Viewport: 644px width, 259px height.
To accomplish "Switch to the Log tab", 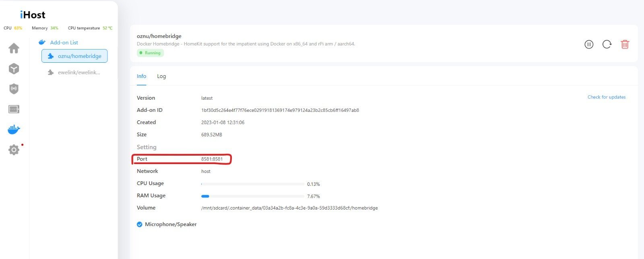I will [x=161, y=76].
